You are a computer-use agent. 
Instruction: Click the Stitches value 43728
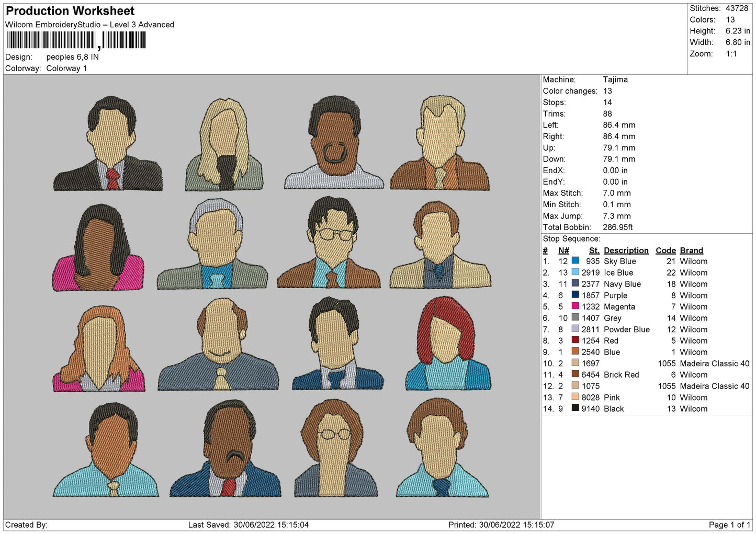[737, 8]
